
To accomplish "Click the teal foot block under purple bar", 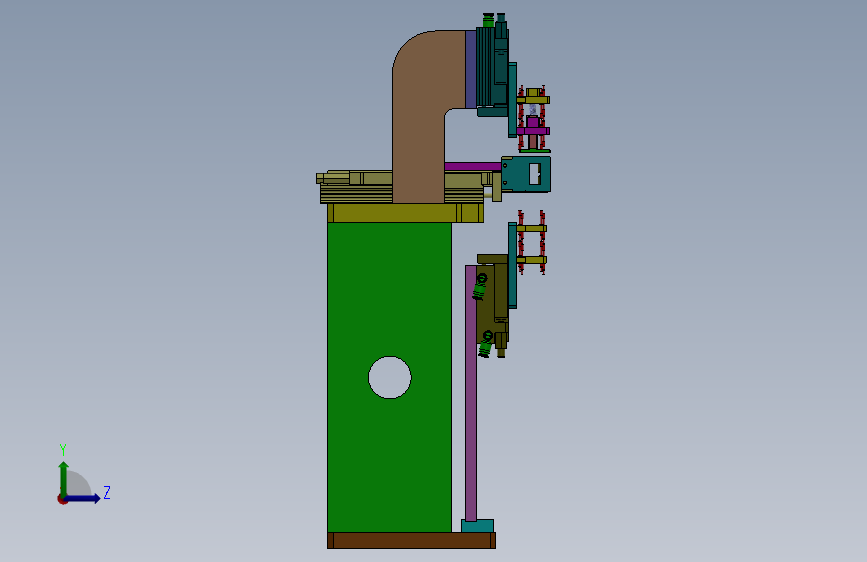I will tap(478, 526).
